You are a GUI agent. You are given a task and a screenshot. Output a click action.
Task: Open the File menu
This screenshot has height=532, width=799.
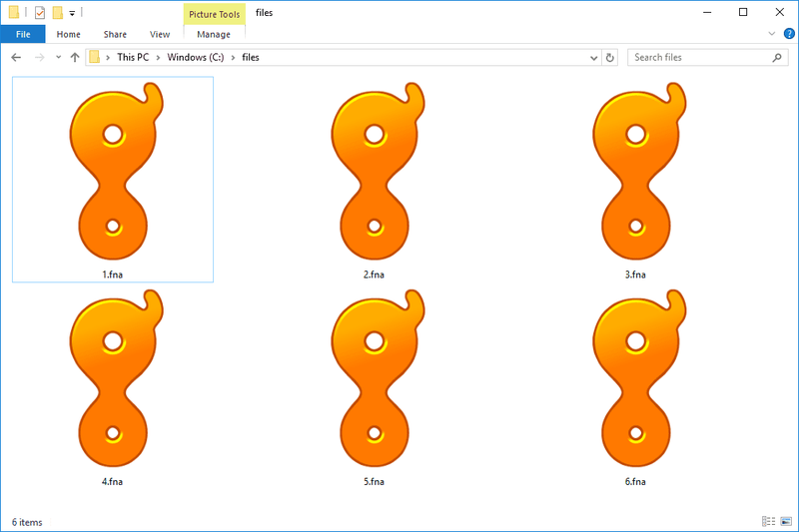[x=23, y=34]
